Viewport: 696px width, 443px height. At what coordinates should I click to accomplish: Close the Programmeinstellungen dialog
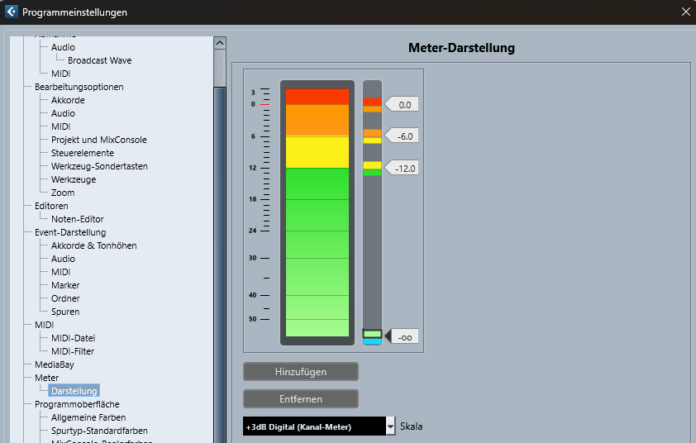pyautogui.click(x=686, y=12)
